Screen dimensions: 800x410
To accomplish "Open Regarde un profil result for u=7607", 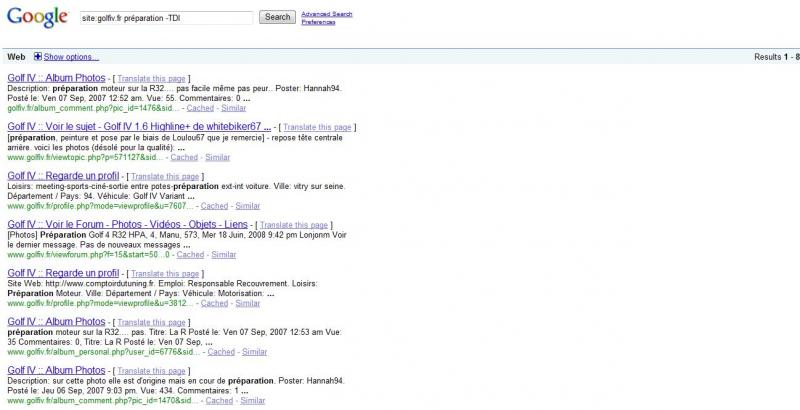I will 63,176.
